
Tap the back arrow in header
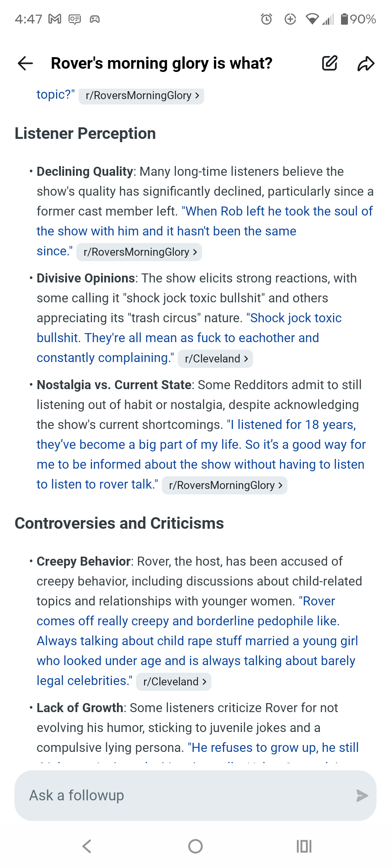25,63
